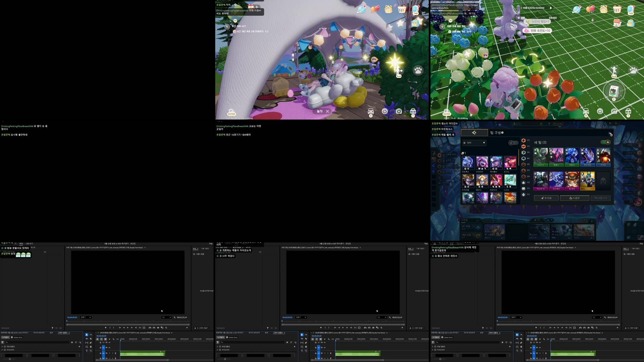Expand 로컬 템플릿 folder in left Premiere frame
Viewport: 644px width, 362px height.
2,347
